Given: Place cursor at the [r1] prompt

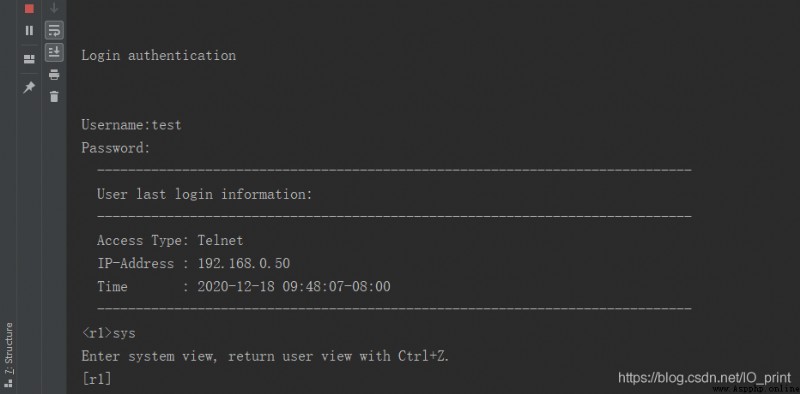Looking at the screenshot, I should coord(96,379).
